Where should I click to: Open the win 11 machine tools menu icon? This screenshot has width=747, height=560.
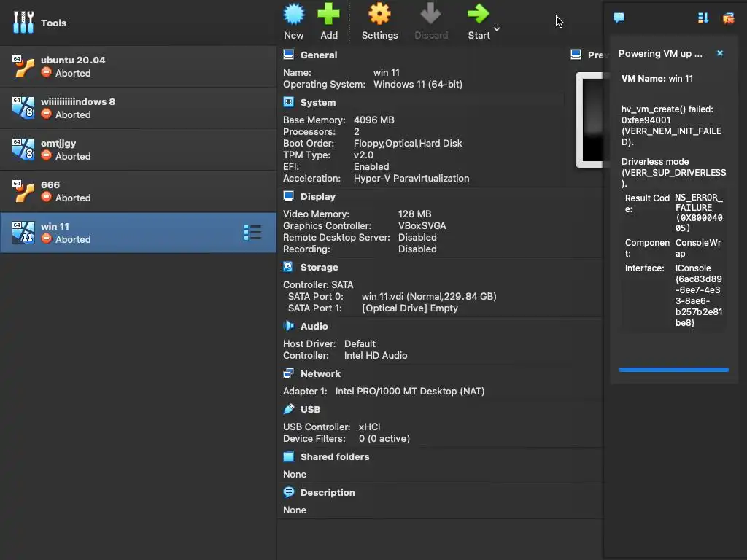click(x=252, y=233)
